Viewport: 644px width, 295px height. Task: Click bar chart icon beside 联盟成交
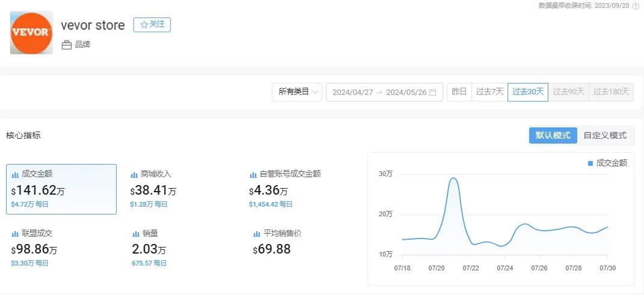point(15,234)
